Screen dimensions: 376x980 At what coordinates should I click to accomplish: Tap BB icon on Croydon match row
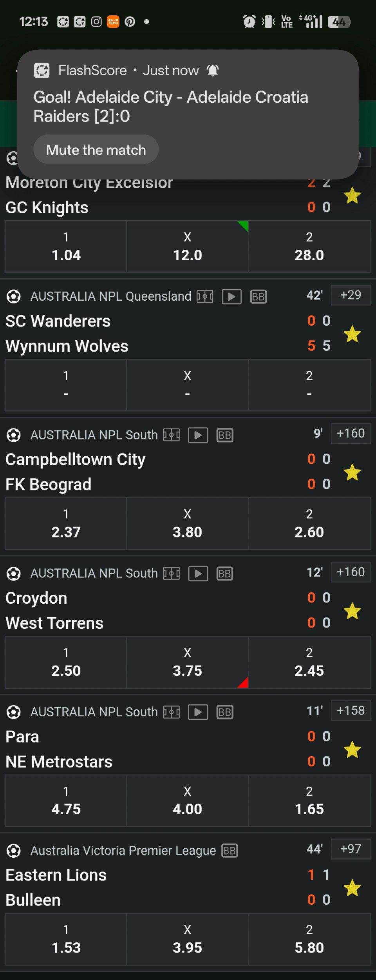tap(225, 574)
